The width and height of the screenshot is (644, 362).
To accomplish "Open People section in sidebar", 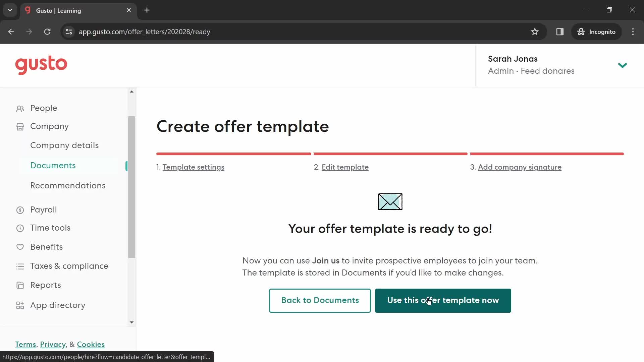I will tap(43, 108).
